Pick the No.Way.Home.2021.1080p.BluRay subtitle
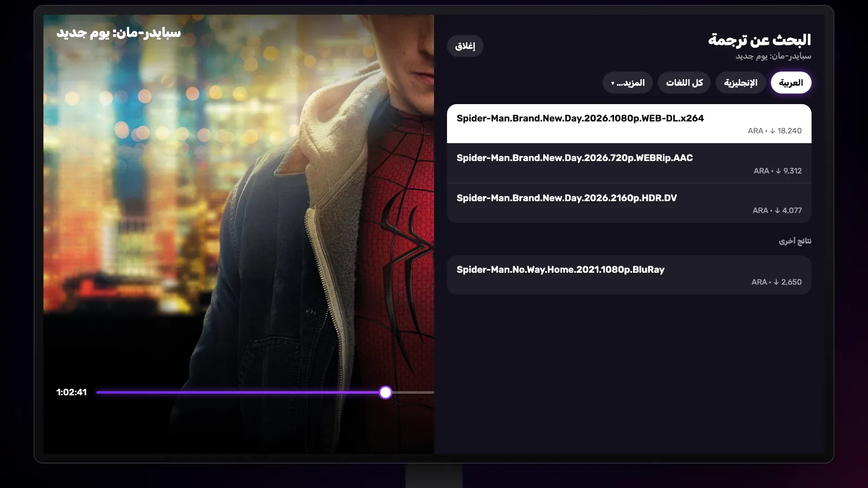Viewport: 868px width, 488px height. click(x=629, y=275)
